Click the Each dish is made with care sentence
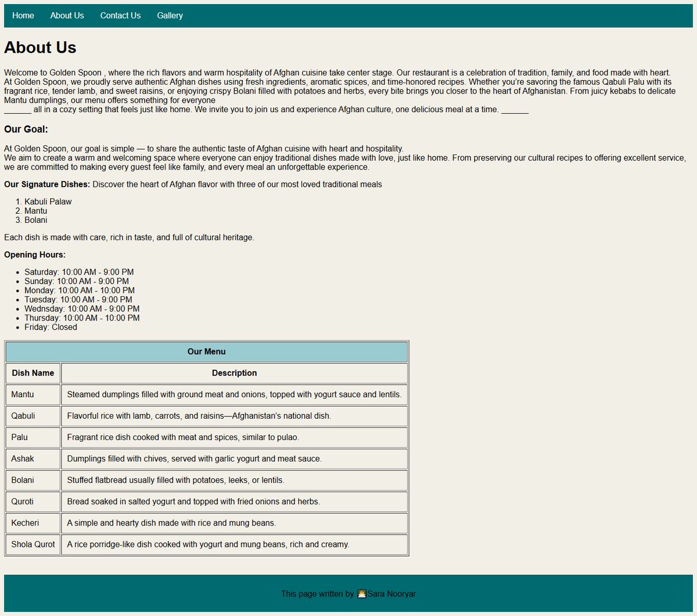Viewport: 697px width, 616px height. pyautogui.click(x=129, y=237)
